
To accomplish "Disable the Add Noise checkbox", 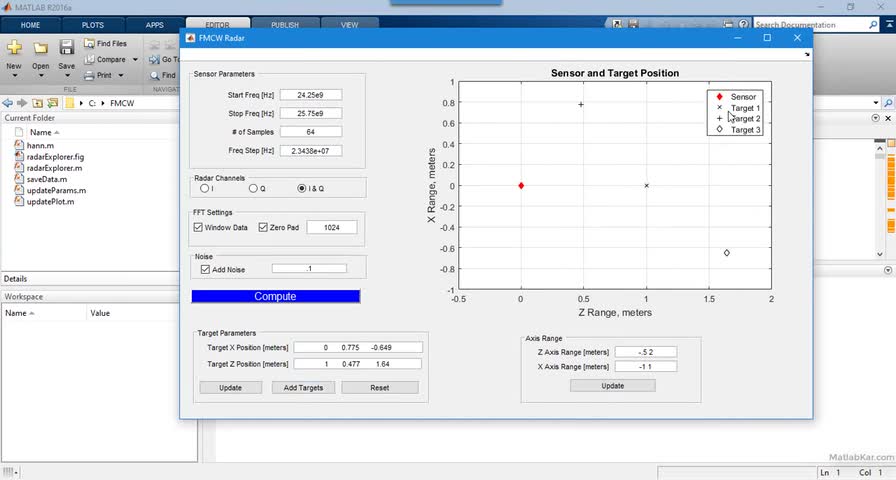I will tap(205, 269).
